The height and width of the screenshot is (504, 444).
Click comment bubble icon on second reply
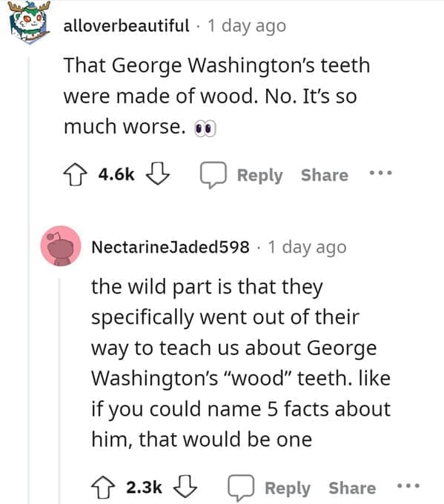[241, 488]
